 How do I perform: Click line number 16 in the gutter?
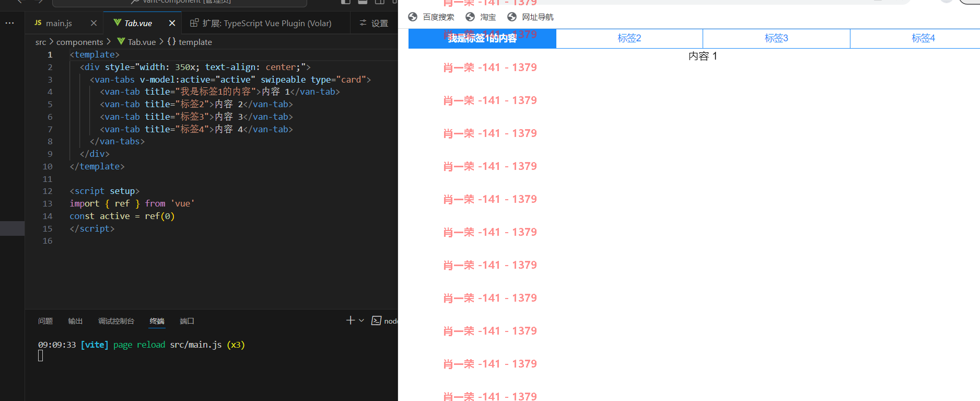coord(48,241)
